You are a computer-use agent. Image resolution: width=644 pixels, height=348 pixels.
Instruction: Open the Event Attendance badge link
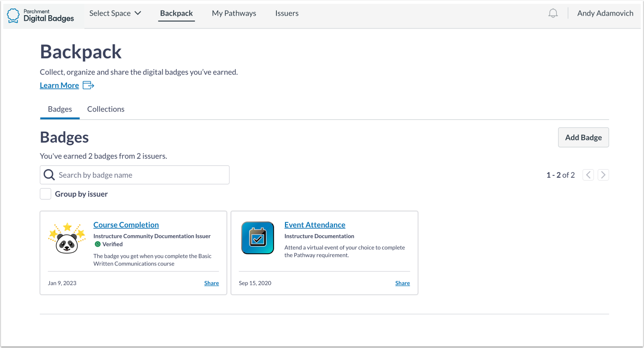315,225
